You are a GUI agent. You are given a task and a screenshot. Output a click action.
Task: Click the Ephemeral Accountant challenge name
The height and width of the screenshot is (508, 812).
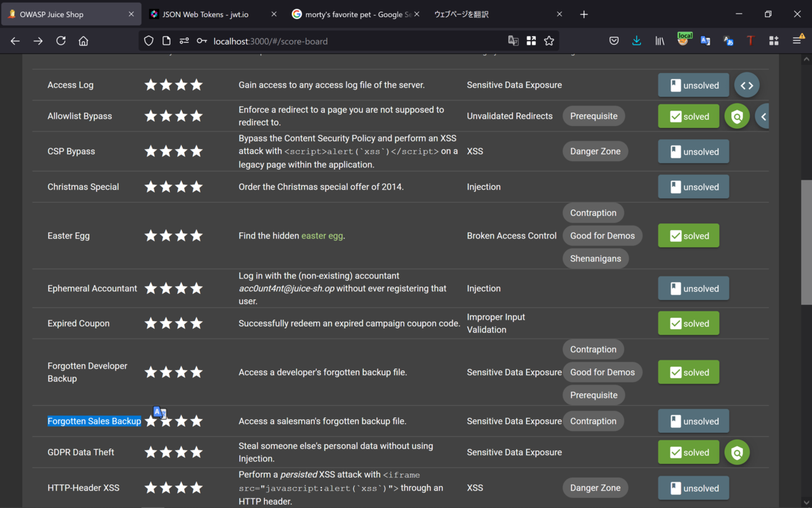click(92, 289)
